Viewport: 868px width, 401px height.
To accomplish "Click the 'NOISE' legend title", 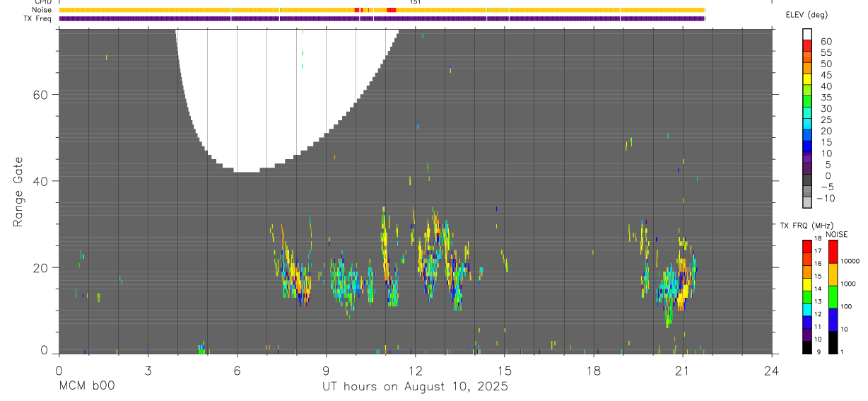I will click(836, 234).
